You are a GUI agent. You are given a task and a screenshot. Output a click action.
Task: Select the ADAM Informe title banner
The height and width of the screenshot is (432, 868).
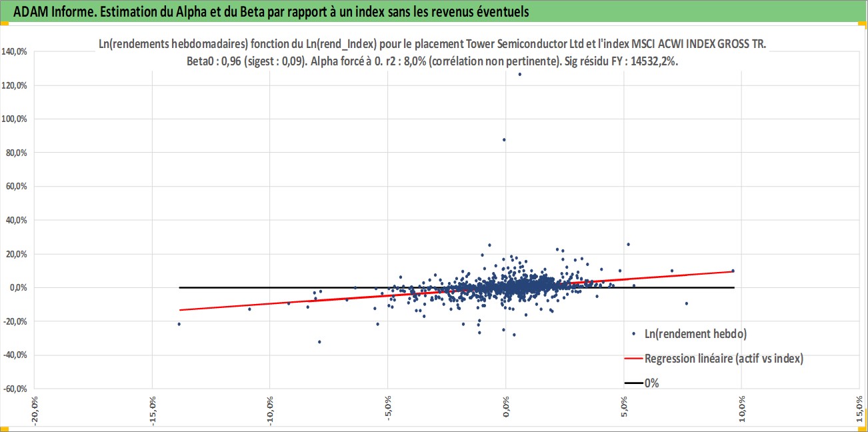tap(434, 11)
